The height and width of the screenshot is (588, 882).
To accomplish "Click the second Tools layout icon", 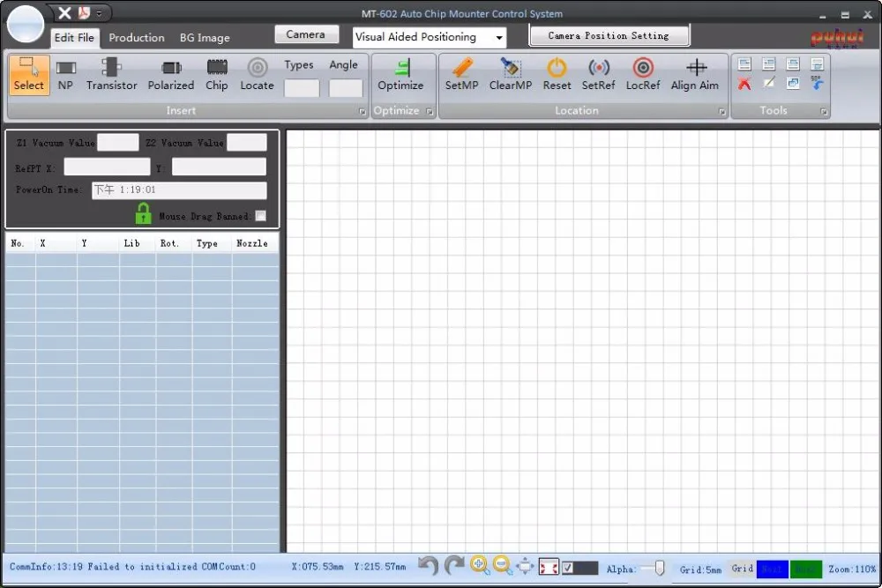I will (768, 64).
